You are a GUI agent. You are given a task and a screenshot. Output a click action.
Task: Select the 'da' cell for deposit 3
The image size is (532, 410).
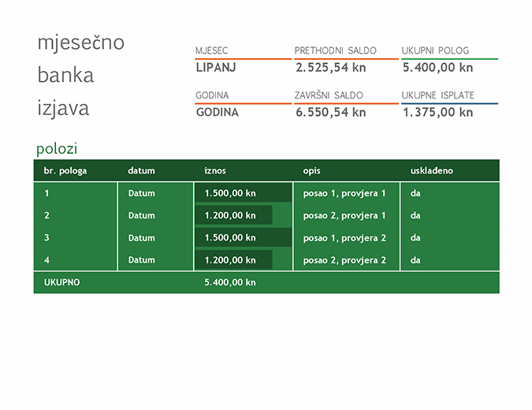coord(415,237)
